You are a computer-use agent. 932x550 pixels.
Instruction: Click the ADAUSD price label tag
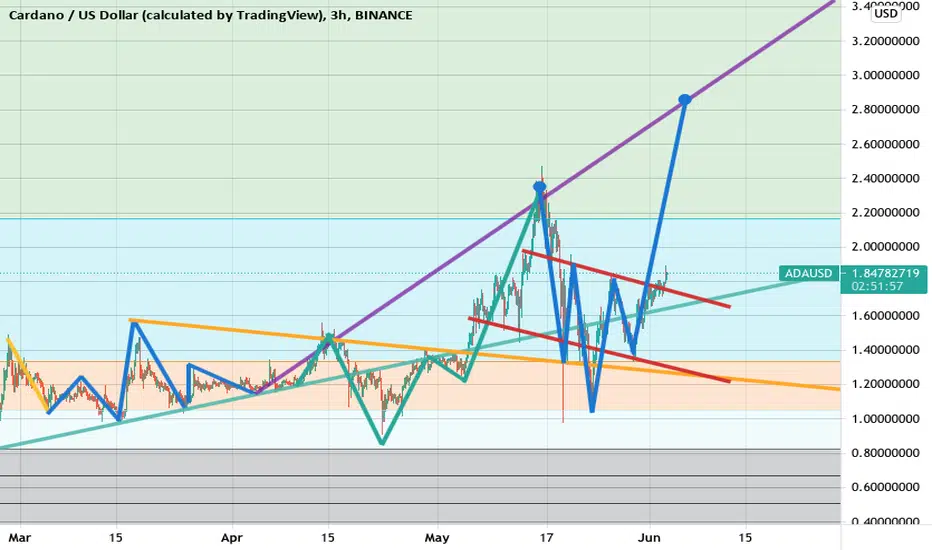pos(808,274)
